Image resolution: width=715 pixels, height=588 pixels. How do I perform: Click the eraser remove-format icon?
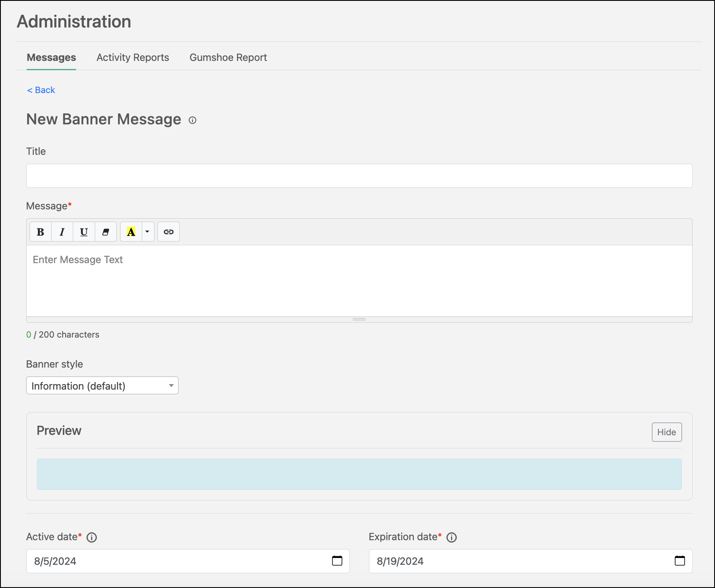(x=106, y=232)
